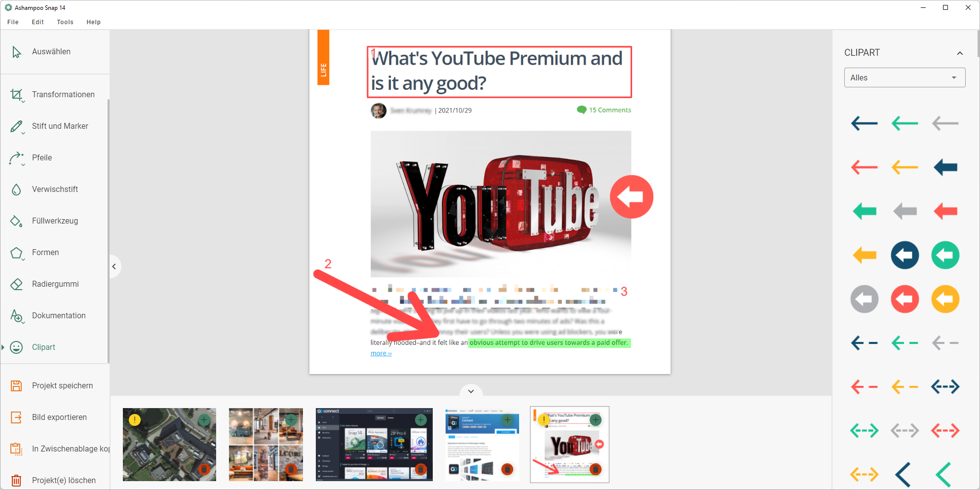Delete the Ashampoo Connect webpage thumbnail
This screenshot has height=490, width=980.
[507, 469]
